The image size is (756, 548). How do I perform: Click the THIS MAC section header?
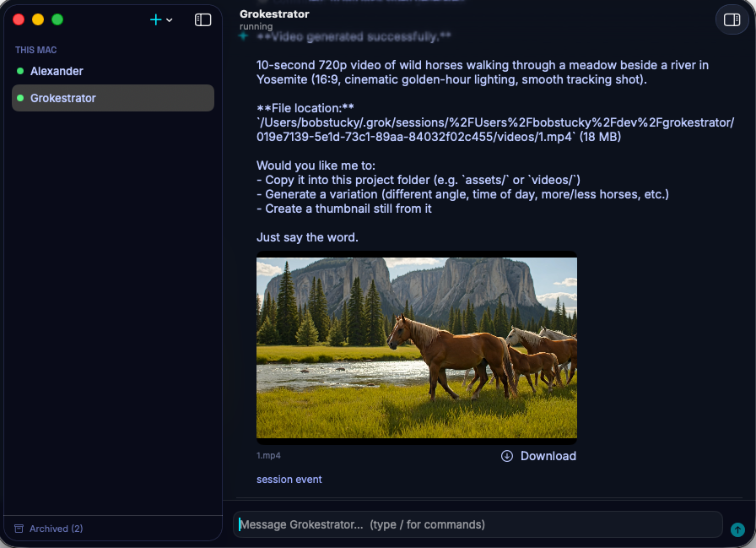point(35,50)
